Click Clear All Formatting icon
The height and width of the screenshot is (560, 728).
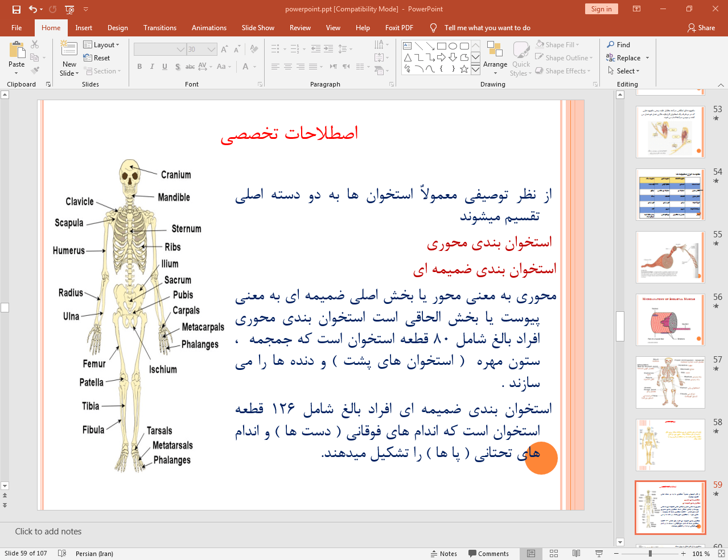coord(254,50)
